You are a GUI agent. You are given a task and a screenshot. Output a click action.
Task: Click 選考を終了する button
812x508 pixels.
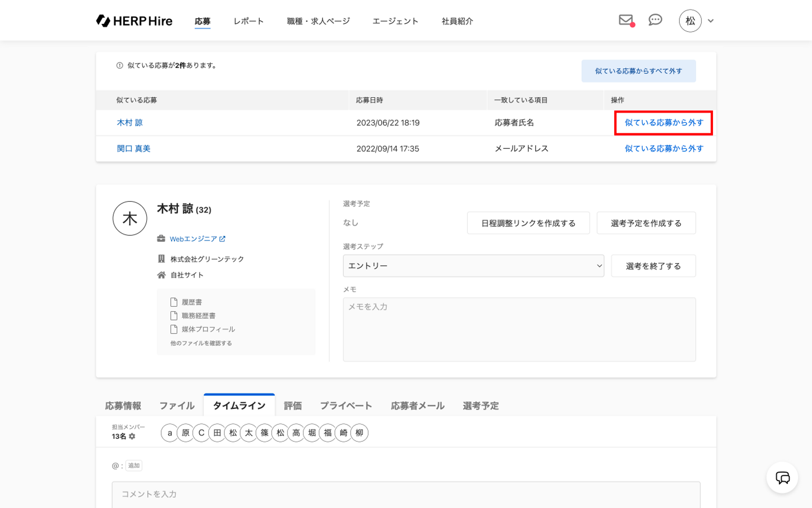pos(653,266)
